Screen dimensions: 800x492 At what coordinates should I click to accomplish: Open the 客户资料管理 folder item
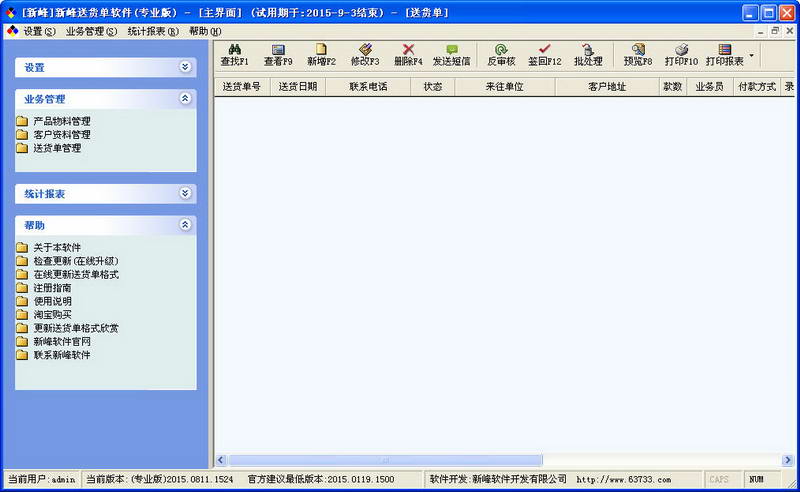(x=54, y=135)
